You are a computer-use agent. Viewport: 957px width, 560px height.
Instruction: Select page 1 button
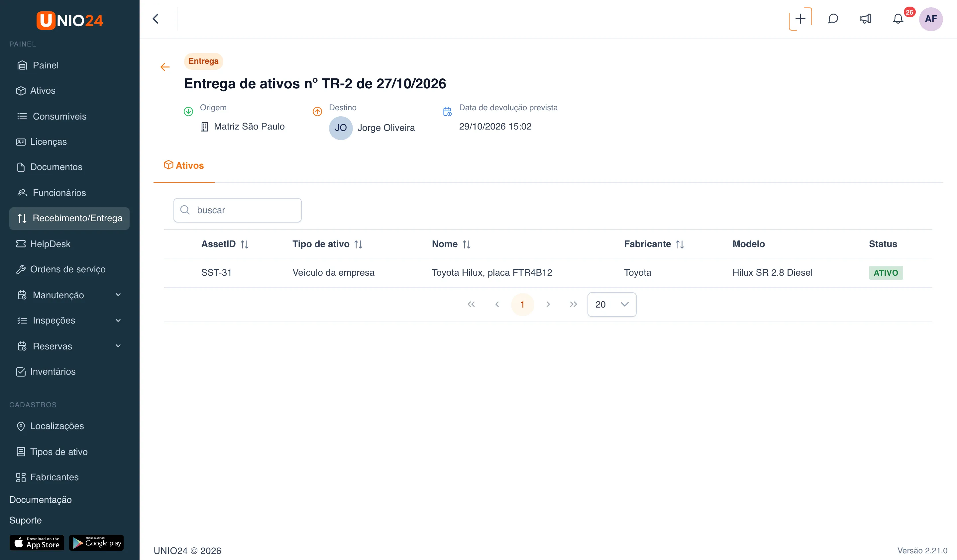tap(523, 305)
